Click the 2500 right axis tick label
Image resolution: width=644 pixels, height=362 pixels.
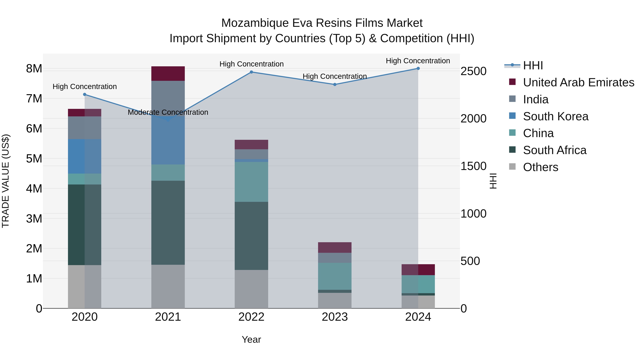474,71
